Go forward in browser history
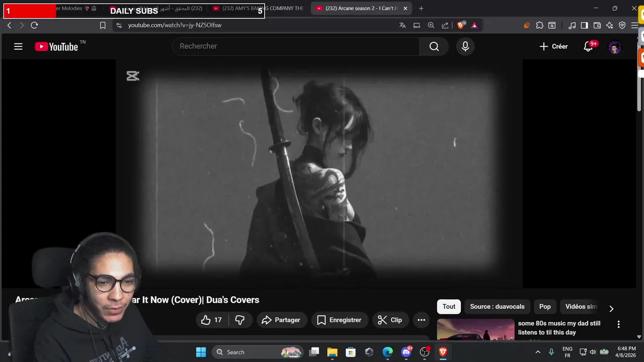The width and height of the screenshot is (644, 362). [22, 25]
